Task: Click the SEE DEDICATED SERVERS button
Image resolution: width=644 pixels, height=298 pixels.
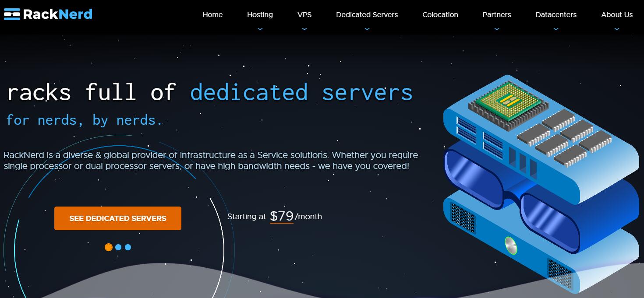Action: pyautogui.click(x=118, y=218)
